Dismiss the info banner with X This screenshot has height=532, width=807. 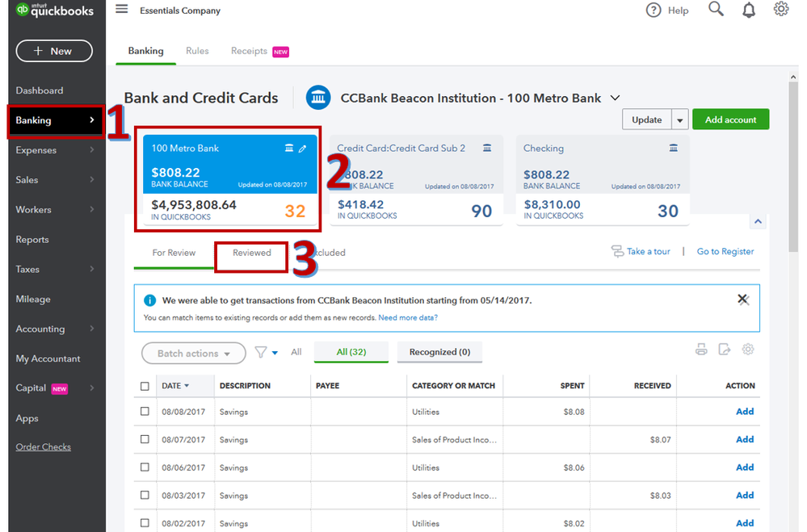coord(742,300)
